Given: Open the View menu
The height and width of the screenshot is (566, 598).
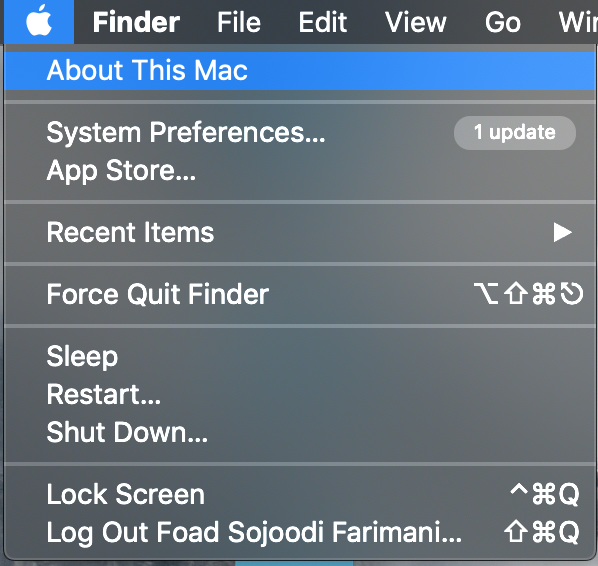Looking at the screenshot, I should pyautogui.click(x=415, y=22).
